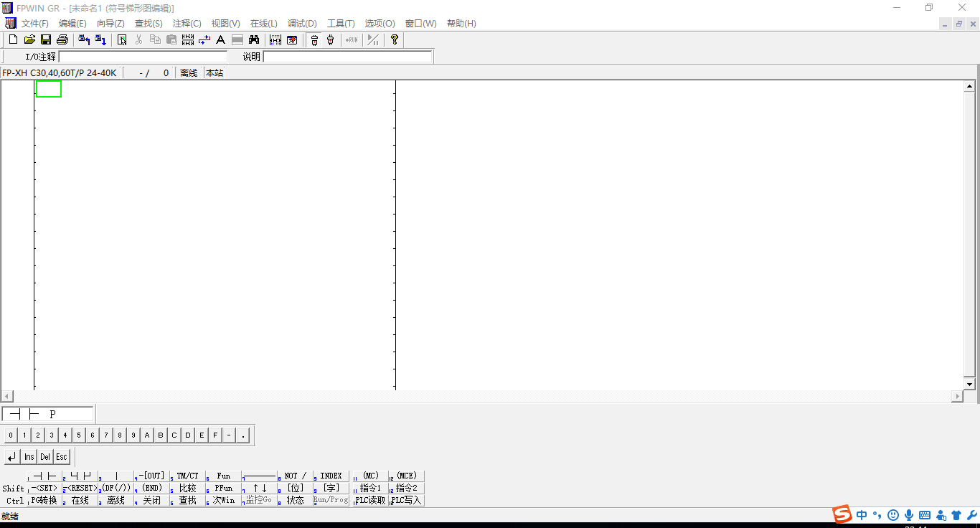Click the vertical scrollbar down arrow
The height and width of the screenshot is (528, 980).
(x=970, y=385)
